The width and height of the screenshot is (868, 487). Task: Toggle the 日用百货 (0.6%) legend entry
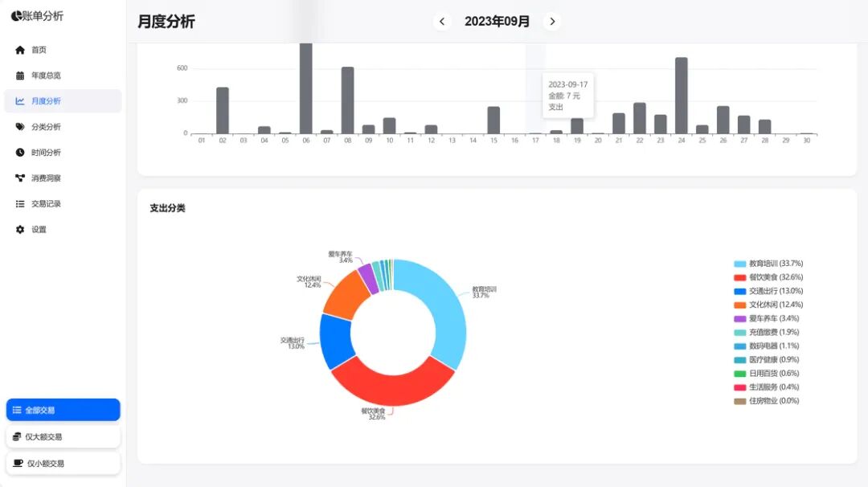766,374
